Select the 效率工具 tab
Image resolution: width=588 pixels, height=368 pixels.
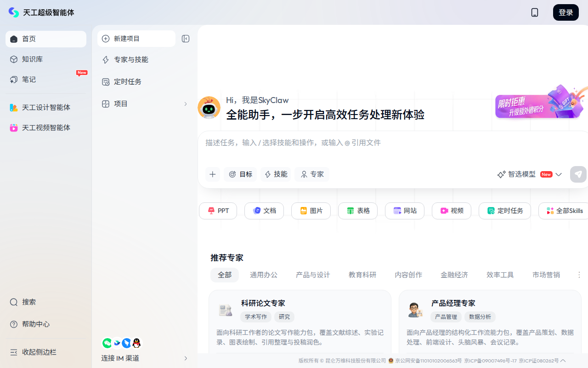[500, 275]
